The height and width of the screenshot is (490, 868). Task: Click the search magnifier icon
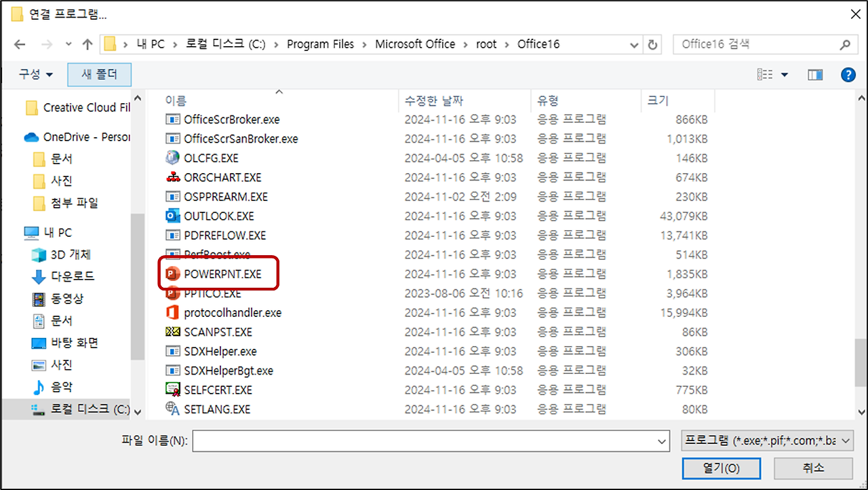click(844, 45)
